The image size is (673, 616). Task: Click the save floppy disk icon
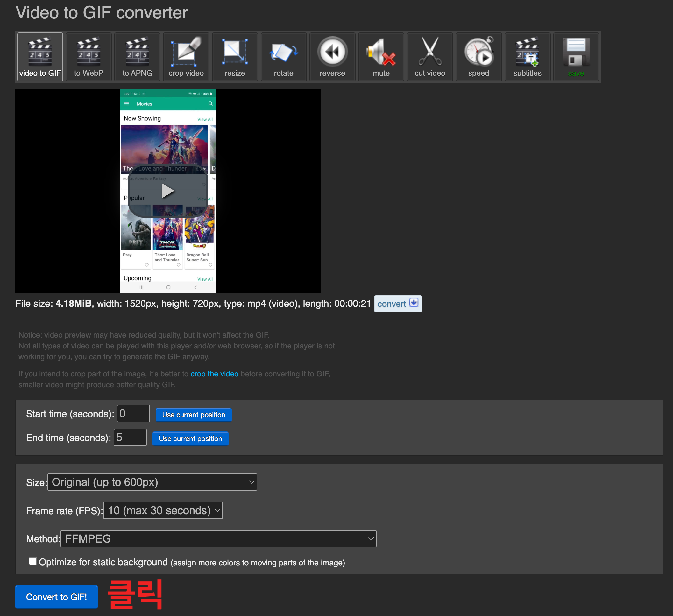pos(576,57)
